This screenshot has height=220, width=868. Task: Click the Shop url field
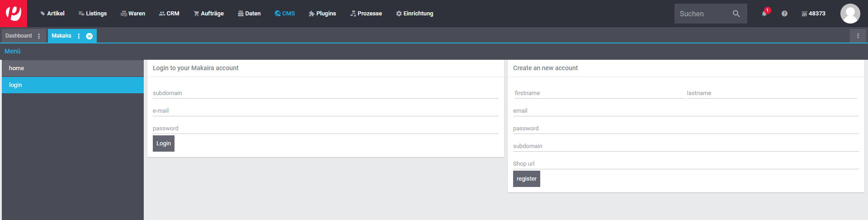686,163
